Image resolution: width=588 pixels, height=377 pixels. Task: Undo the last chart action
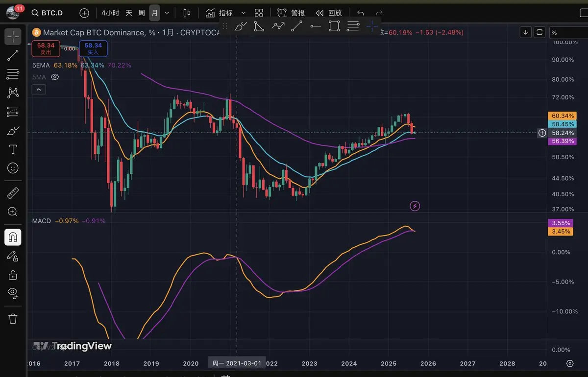point(361,13)
